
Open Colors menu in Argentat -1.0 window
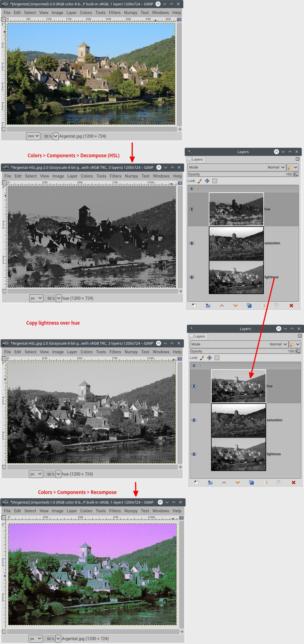(x=86, y=511)
